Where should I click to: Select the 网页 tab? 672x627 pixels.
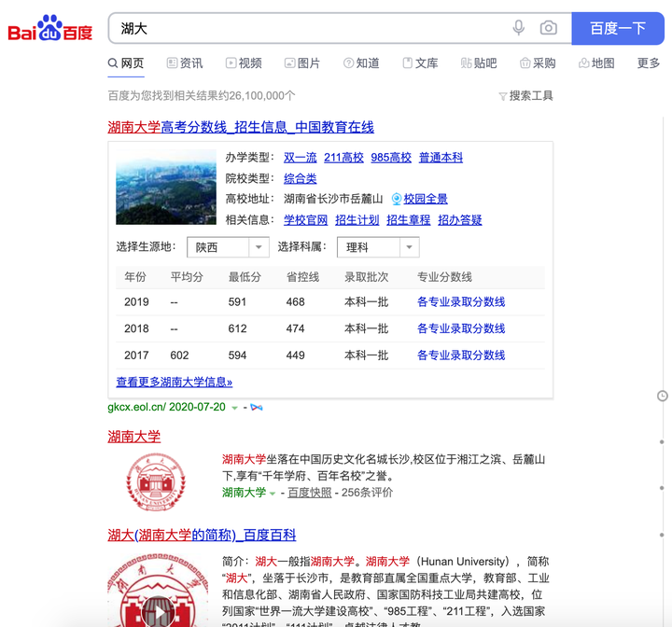126,63
